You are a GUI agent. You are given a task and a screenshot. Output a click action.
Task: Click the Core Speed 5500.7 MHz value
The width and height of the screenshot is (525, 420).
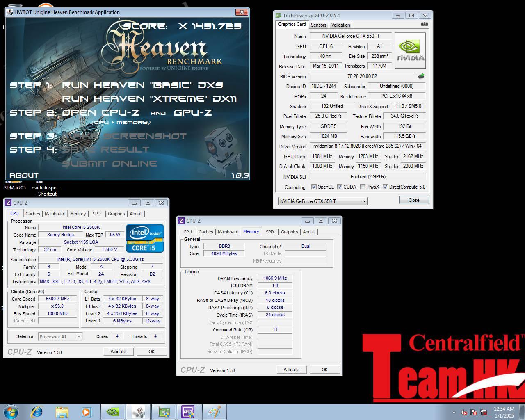tap(57, 299)
